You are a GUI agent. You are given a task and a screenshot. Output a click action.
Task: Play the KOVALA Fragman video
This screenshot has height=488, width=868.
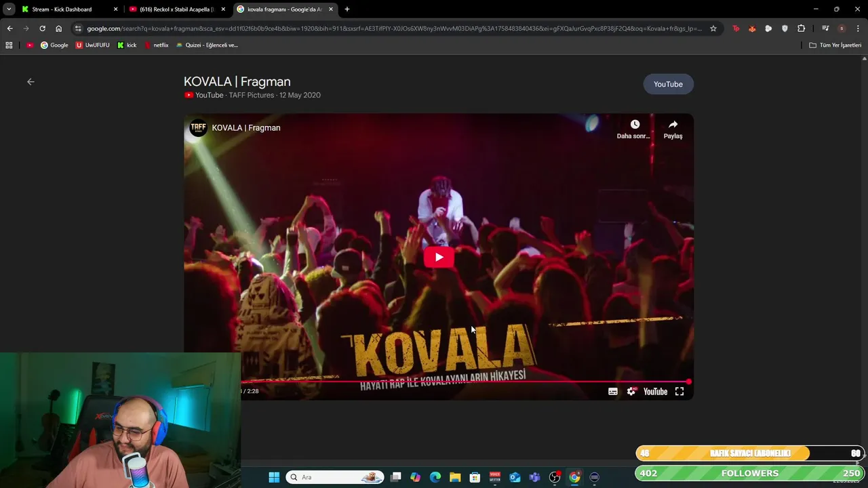click(439, 257)
